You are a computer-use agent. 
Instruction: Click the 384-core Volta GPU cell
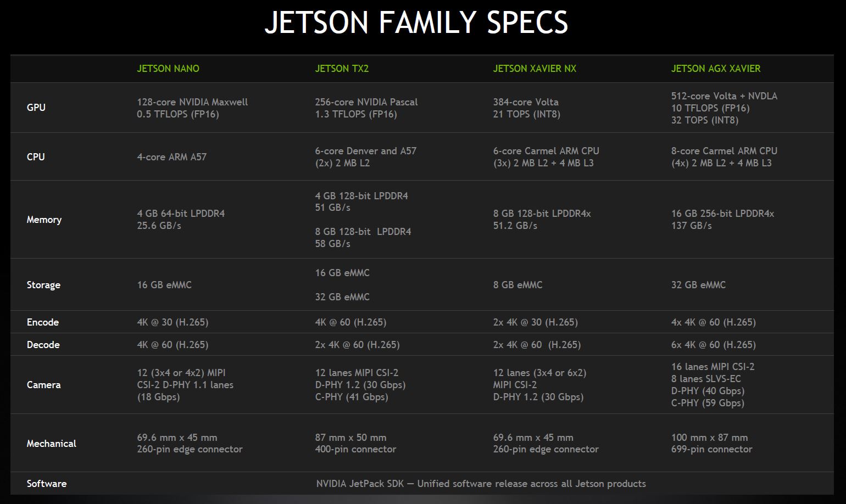point(526,102)
